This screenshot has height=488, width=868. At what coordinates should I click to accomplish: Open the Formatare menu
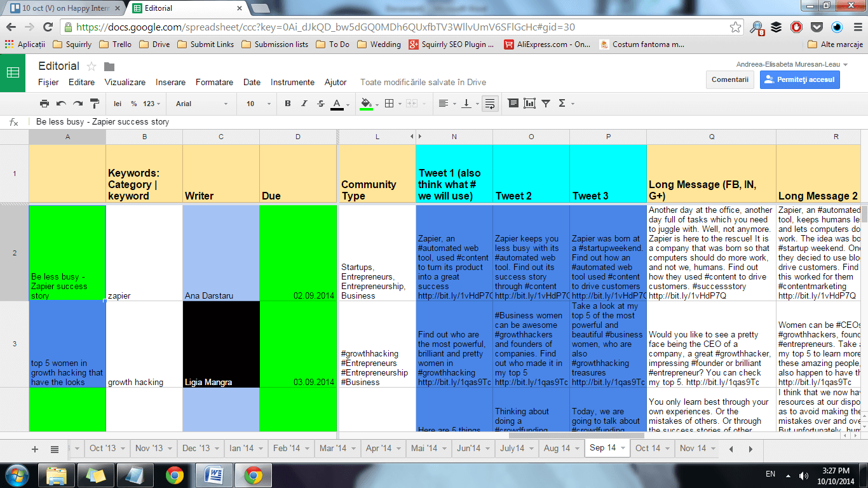pyautogui.click(x=214, y=82)
